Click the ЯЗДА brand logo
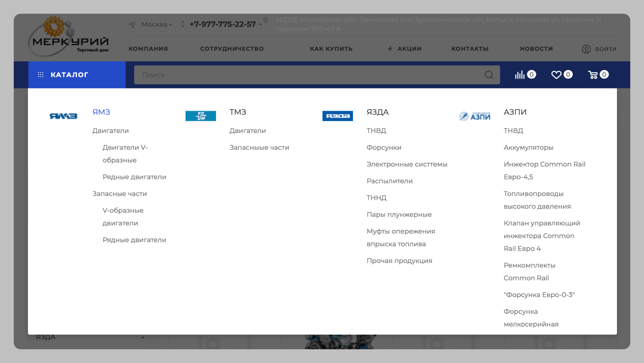Screen dimensions: 644x363 pos(337,116)
